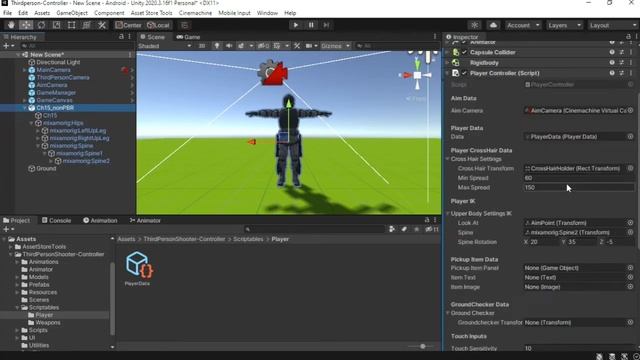Screen dimensions: 640x360
Task: Open the custom editor tools icon
Action: 102,25
